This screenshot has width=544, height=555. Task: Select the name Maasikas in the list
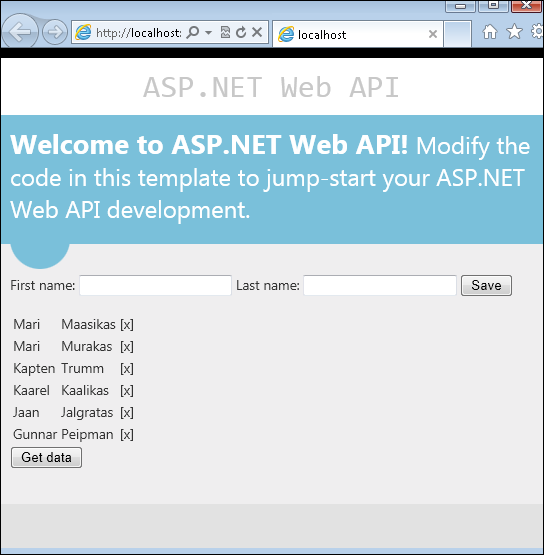88,325
